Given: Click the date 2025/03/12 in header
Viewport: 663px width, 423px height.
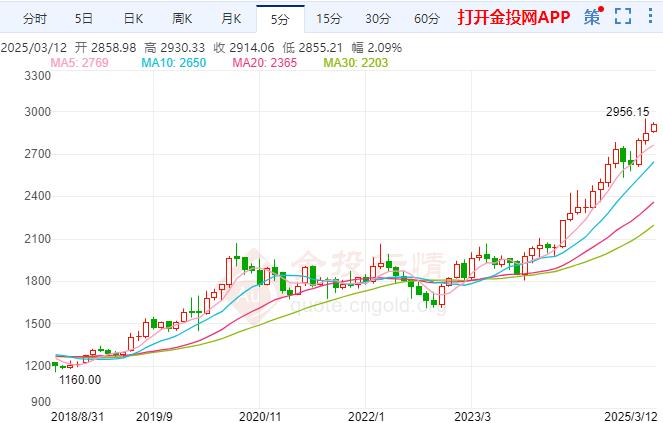Looking at the screenshot, I should point(34,47).
